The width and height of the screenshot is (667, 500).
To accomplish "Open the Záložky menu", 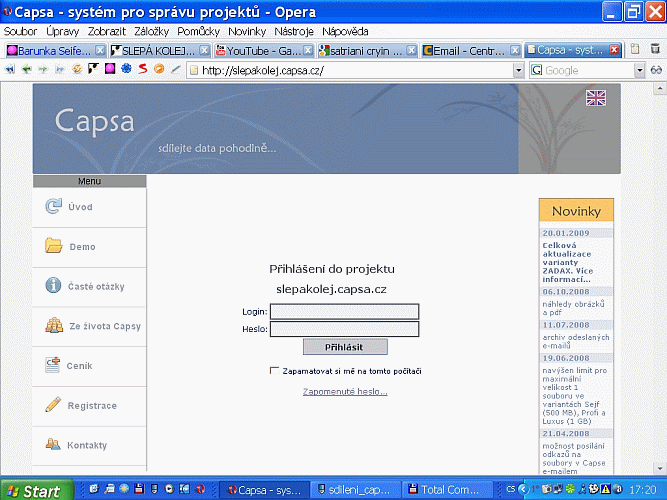I will click(151, 31).
